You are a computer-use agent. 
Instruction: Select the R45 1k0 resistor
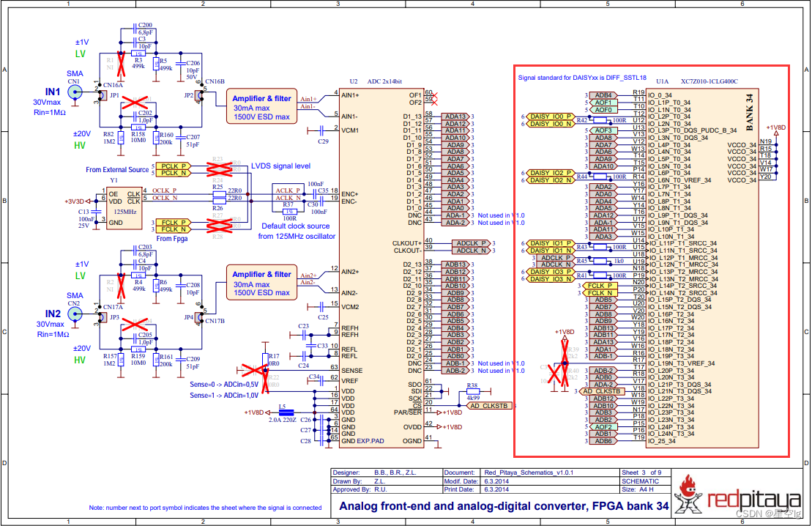point(600,261)
